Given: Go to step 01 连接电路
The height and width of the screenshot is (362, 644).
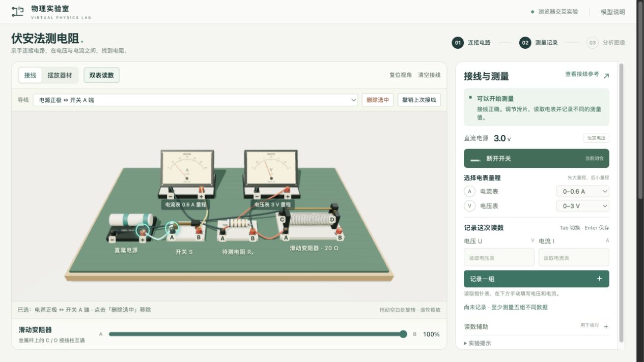Looking at the screenshot, I should 471,43.
